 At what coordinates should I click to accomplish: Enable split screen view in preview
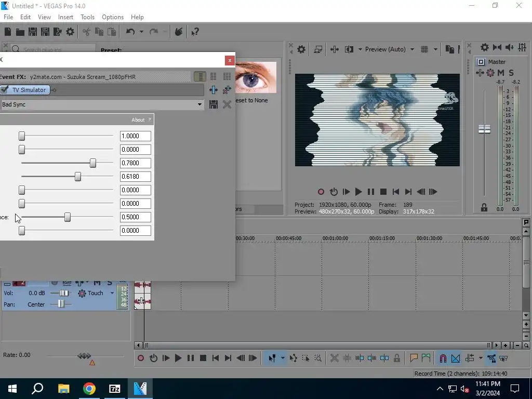pos(349,49)
